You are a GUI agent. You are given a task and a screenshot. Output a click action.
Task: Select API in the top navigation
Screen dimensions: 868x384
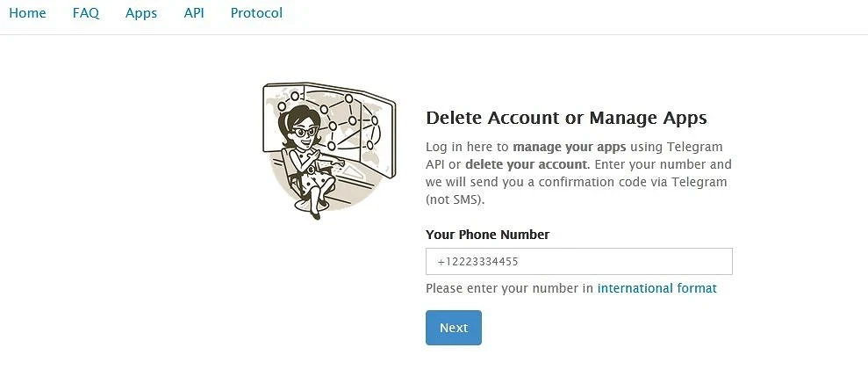point(194,14)
